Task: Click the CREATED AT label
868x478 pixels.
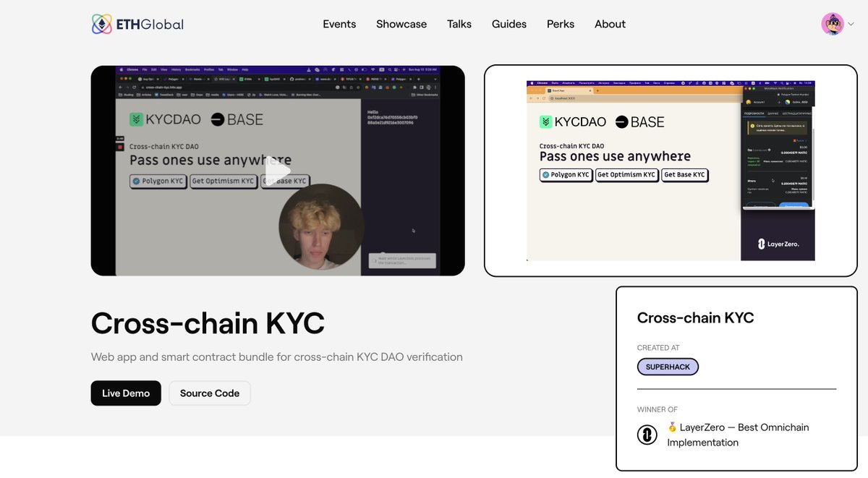Action: tap(658, 348)
